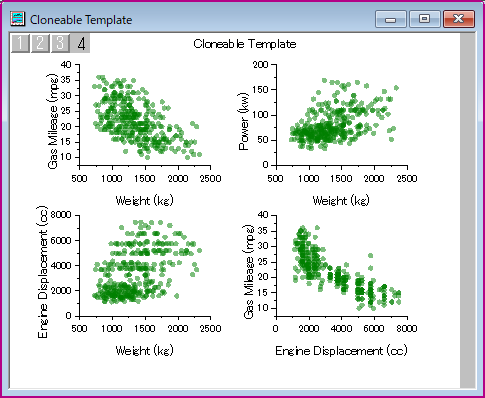This screenshot has height=398, width=485.
Task: Select 'Engine Displacement (cc)' vertical axis title
Action: click(43, 272)
